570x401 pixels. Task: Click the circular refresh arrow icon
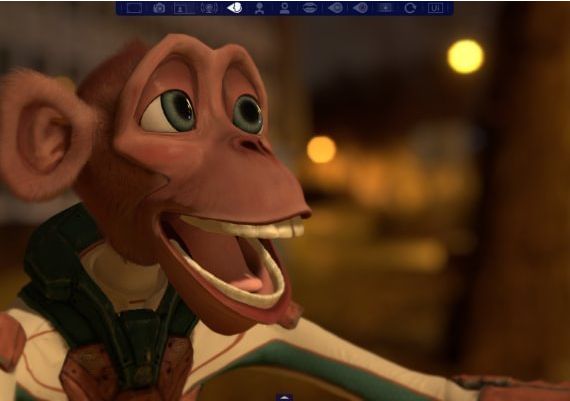410,8
